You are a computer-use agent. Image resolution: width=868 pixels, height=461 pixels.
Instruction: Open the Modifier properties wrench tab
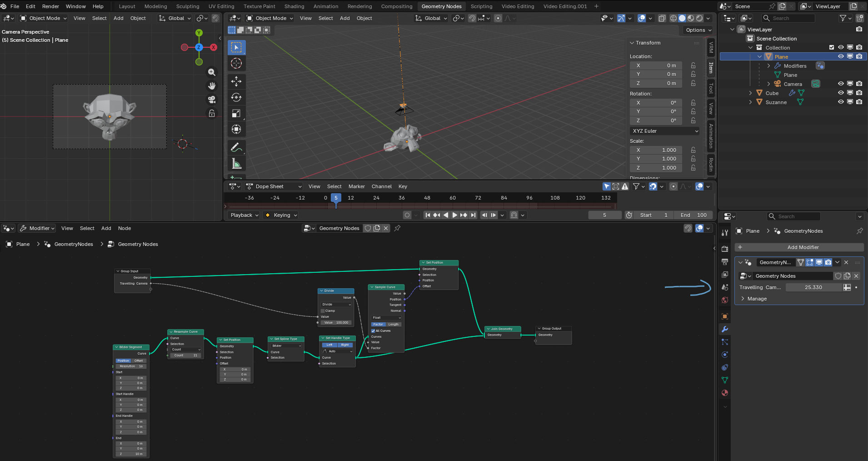click(x=725, y=329)
